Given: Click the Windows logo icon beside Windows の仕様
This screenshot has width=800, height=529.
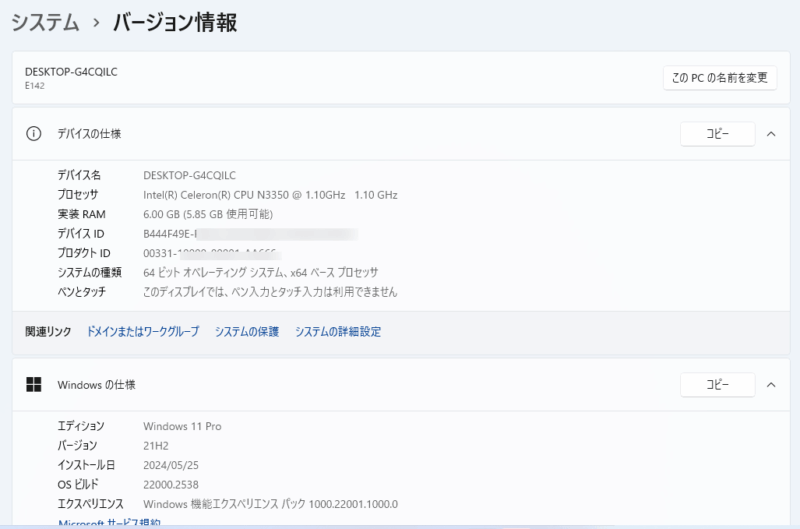Looking at the screenshot, I should point(34,385).
